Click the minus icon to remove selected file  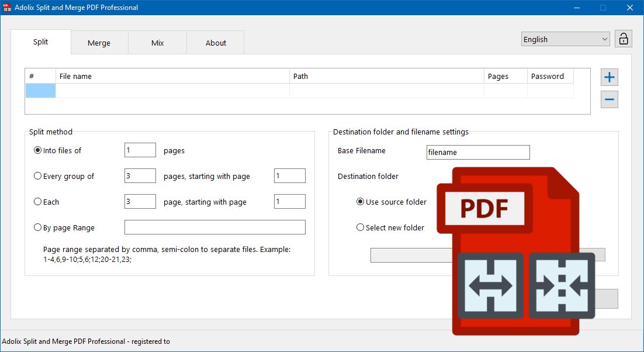click(x=610, y=99)
